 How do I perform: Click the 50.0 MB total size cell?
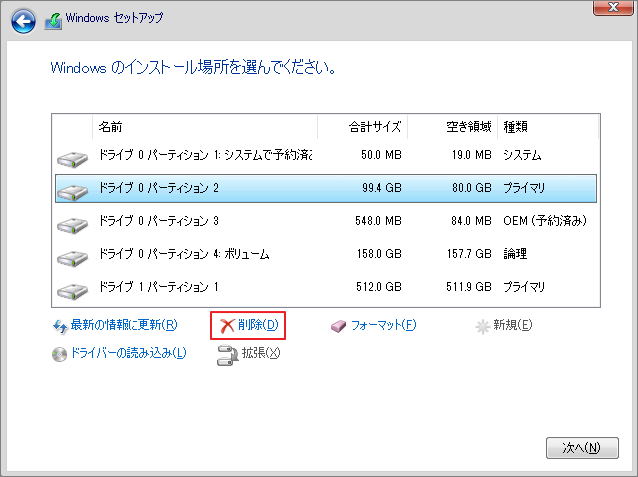pos(381,155)
